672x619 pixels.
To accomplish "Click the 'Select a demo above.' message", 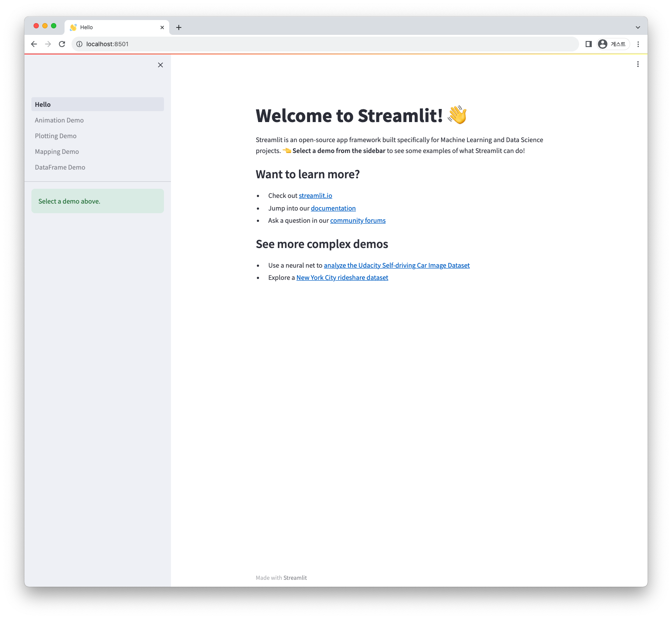I will (x=98, y=201).
